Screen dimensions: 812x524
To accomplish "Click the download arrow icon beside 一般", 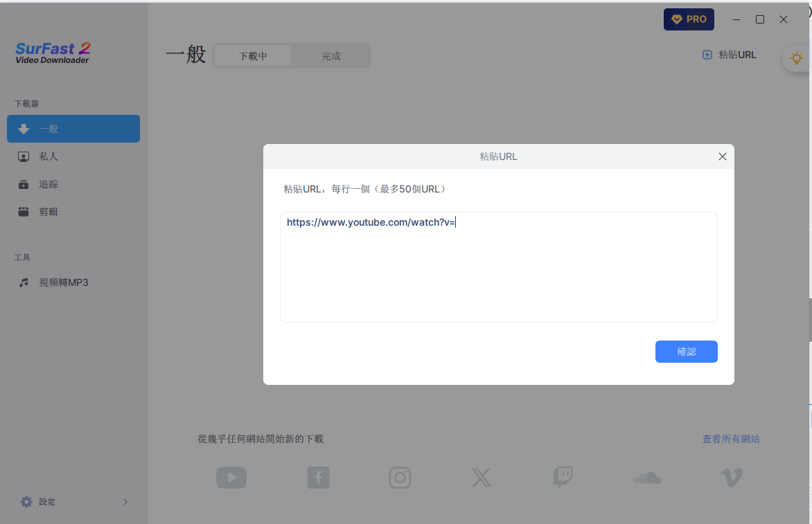I will click(x=24, y=129).
